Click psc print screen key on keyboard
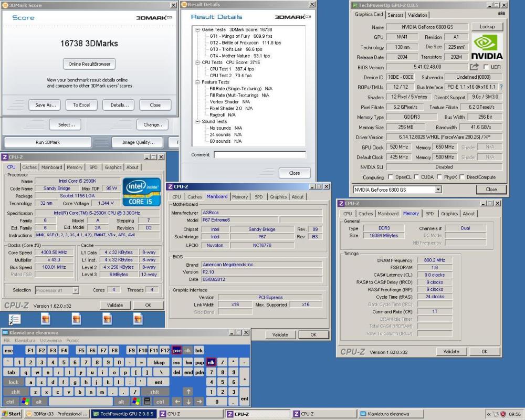The width and height of the screenshot is (525, 420). pyautogui.click(x=177, y=350)
